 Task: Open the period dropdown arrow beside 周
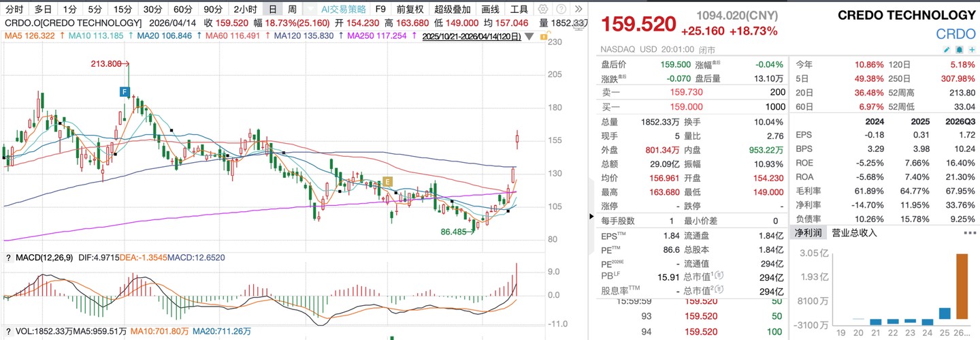[x=310, y=10]
